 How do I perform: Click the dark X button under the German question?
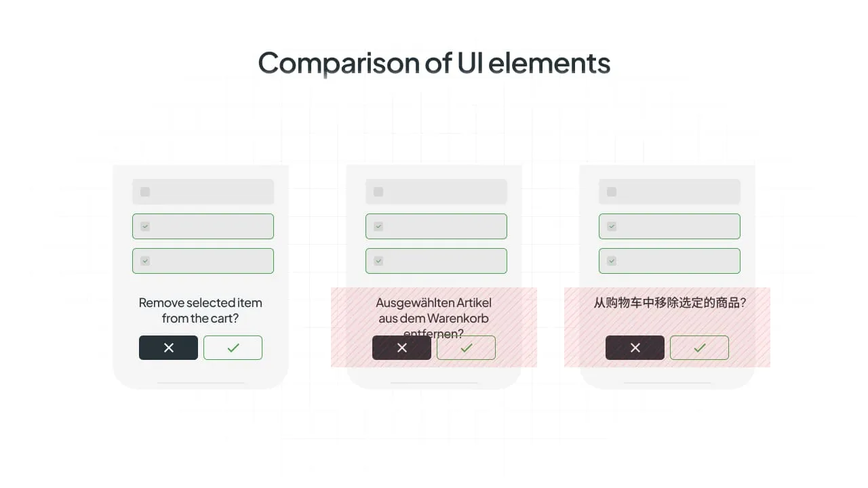pos(401,347)
